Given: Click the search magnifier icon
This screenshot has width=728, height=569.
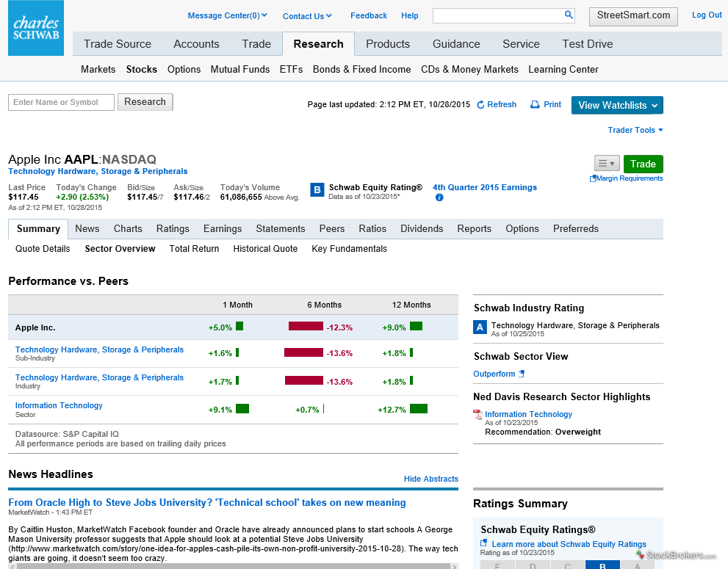Looking at the screenshot, I should (569, 15).
